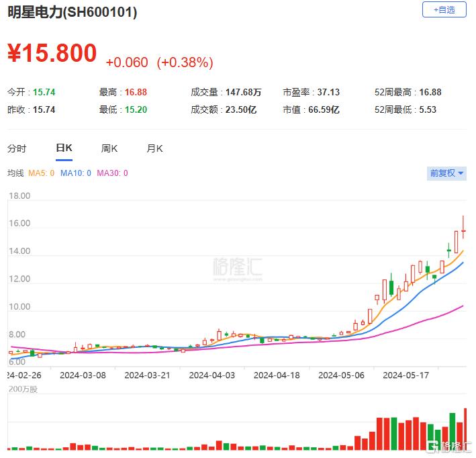The height and width of the screenshot is (458, 476).
Task: Click the 最高 value 16.88
Action: 136,92
